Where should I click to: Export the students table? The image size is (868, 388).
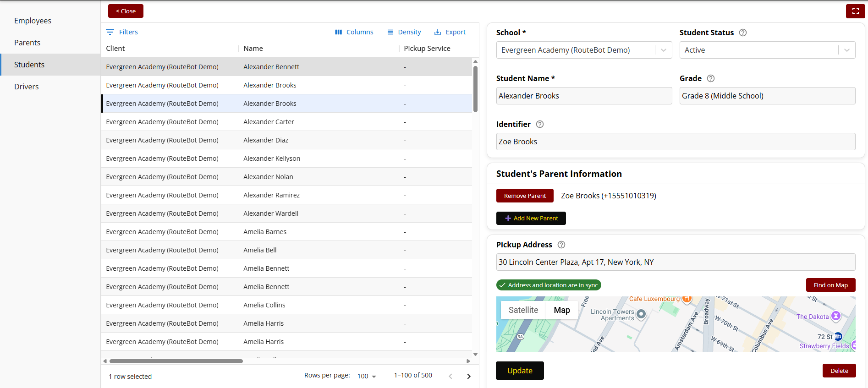point(450,32)
